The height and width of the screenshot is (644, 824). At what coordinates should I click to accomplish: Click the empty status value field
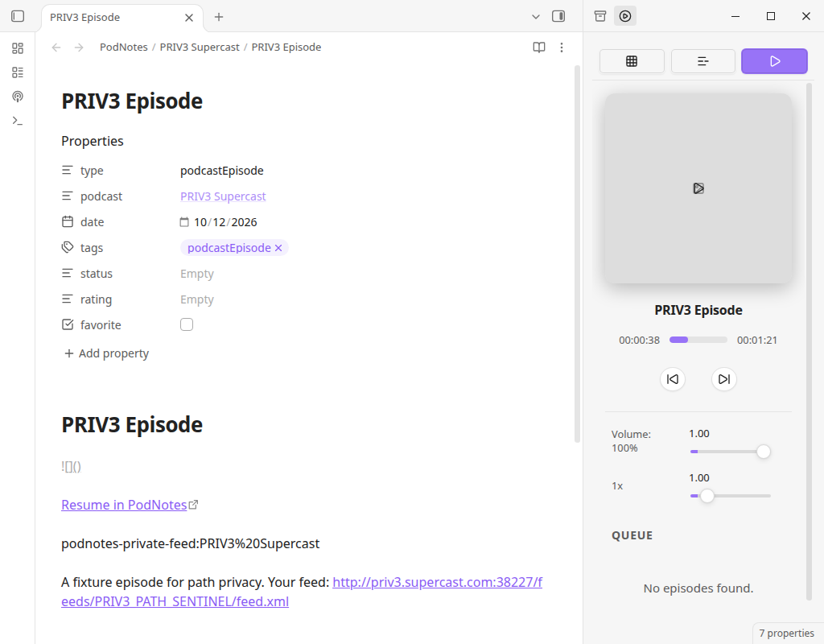(x=197, y=274)
